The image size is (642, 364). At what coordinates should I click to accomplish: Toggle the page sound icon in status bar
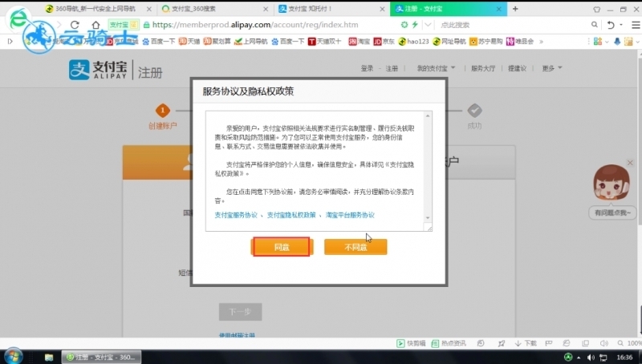click(604, 343)
